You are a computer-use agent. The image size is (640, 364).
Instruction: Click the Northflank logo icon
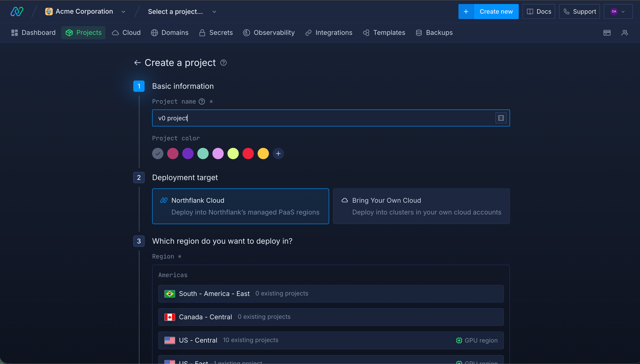click(x=17, y=12)
